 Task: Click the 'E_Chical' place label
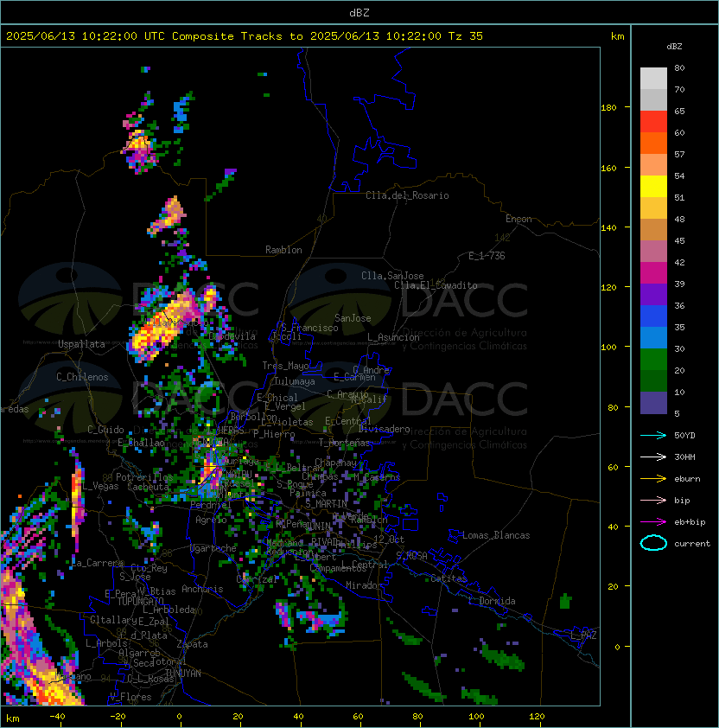click(277, 398)
